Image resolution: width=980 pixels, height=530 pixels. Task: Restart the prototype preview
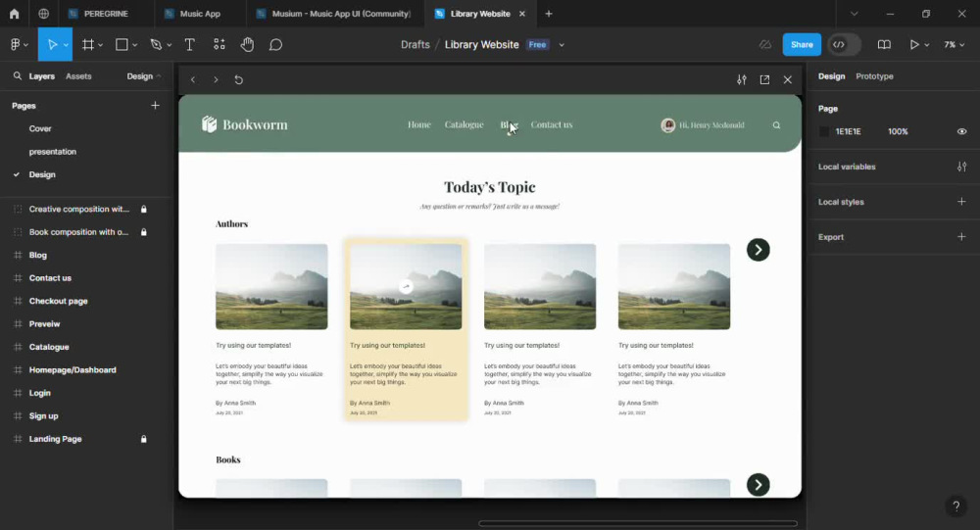pyautogui.click(x=238, y=79)
